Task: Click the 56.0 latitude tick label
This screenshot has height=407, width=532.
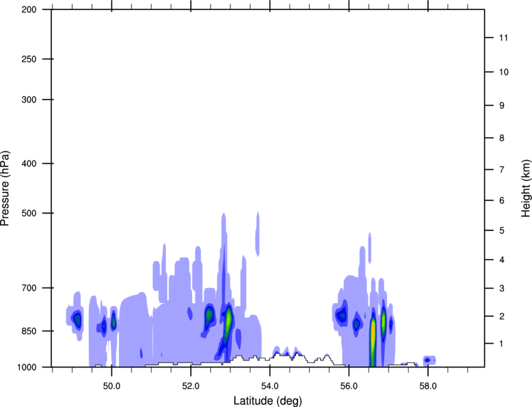Action: [349, 386]
